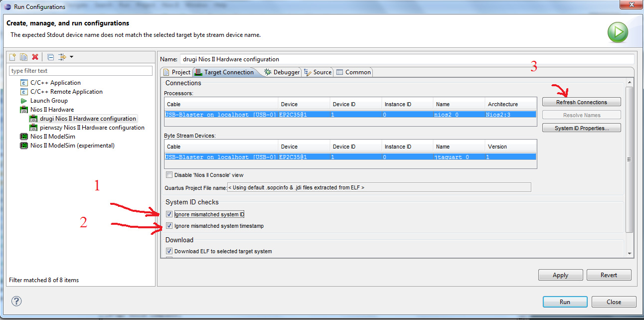Click the C/C++ Remote Application icon

24,92
